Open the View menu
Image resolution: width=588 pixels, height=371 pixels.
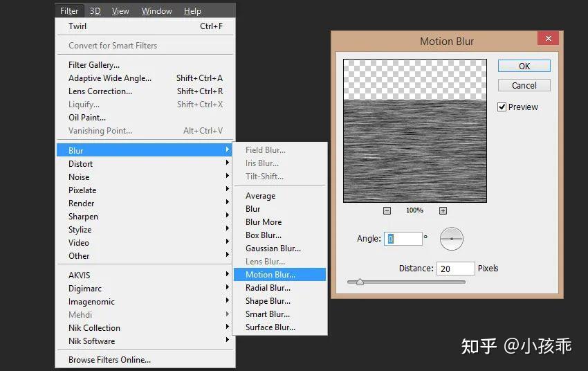(120, 11)
